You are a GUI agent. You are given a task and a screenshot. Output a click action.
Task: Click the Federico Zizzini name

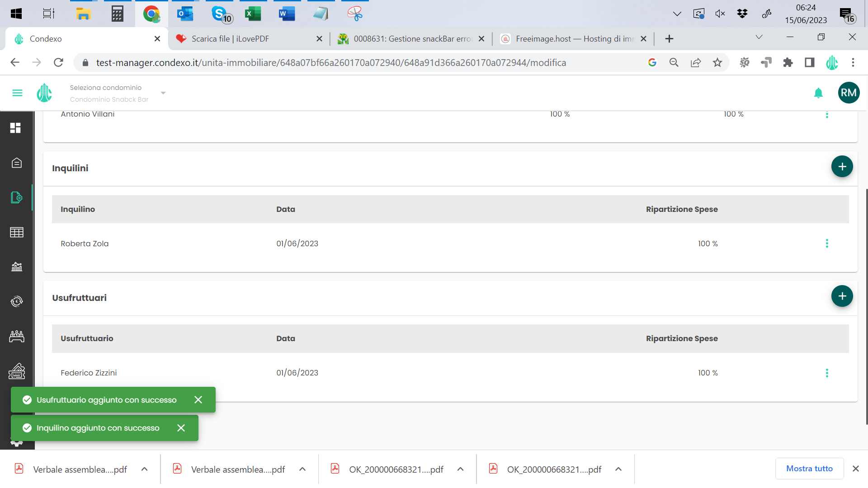coord(89,373)
